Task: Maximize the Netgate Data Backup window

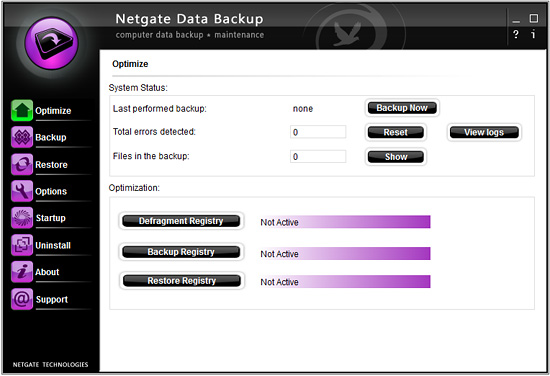Action: point(534,18)
